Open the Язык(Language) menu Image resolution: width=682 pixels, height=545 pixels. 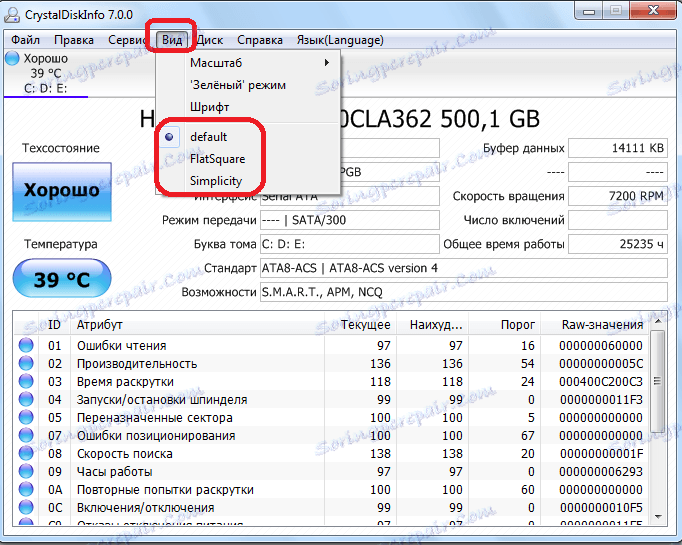tap(340, 40)
